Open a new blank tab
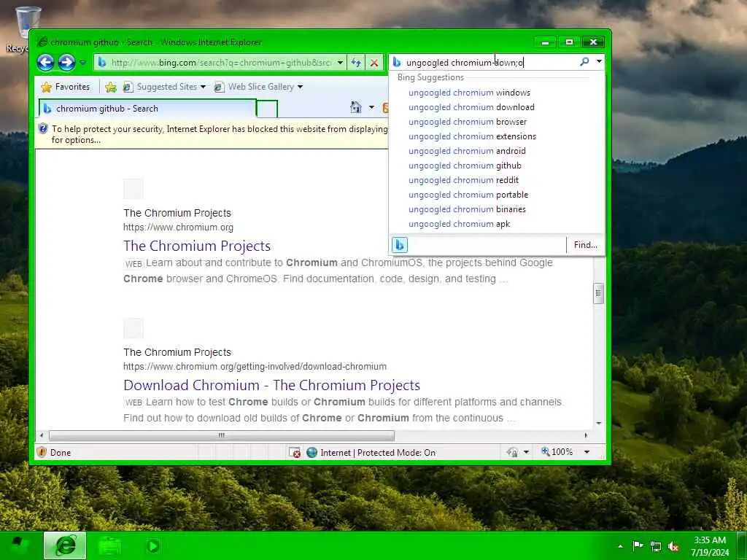The width and height of the screenshot is (747, 560). [x=267, y=109]
